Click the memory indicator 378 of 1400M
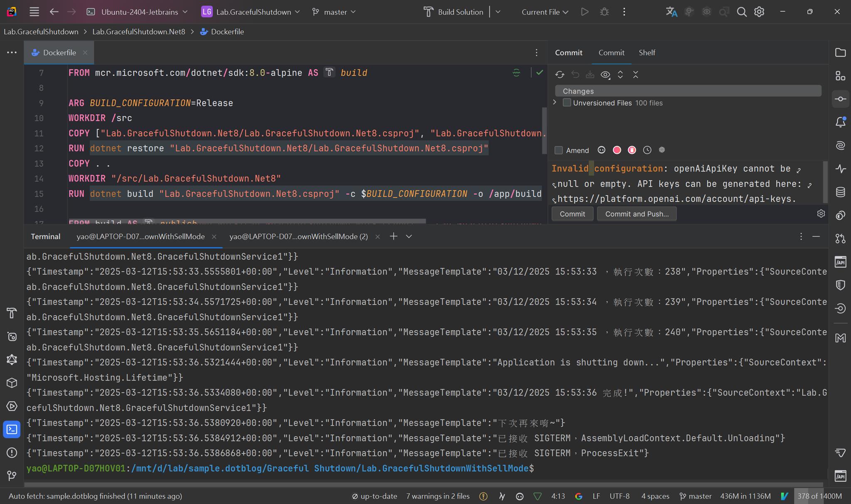The height and width of the screenshot is (504, 851). coord(819,496)
